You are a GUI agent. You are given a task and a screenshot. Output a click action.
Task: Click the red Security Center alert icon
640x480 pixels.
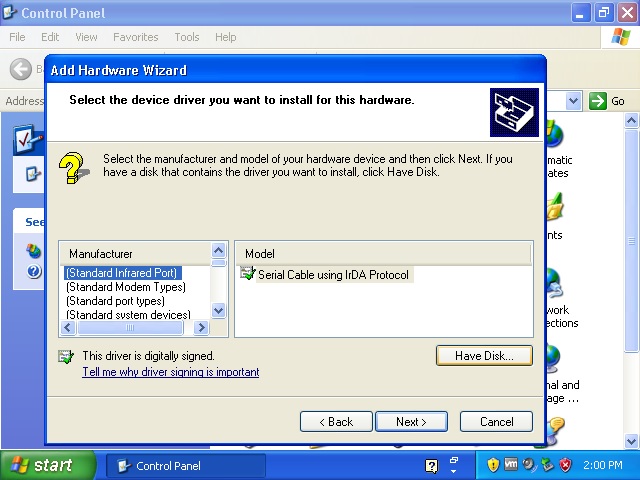pyautogui.click(x=565, y=465)
